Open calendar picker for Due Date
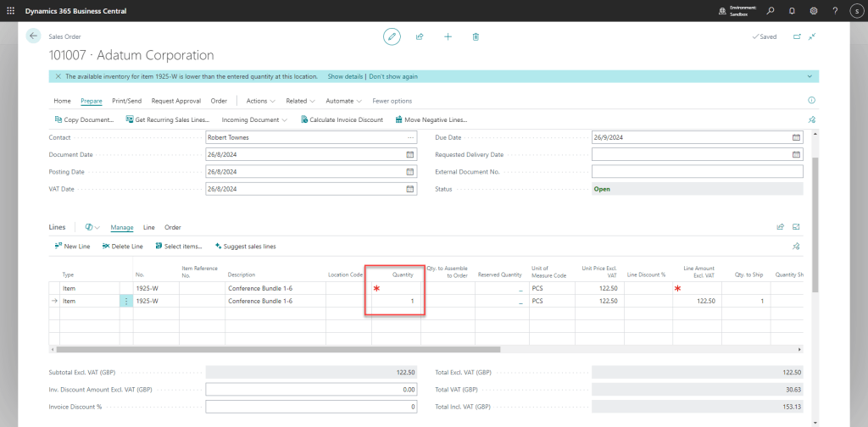Image resolution: width=868 pixels, height=427 pixels. coord(796,137)
